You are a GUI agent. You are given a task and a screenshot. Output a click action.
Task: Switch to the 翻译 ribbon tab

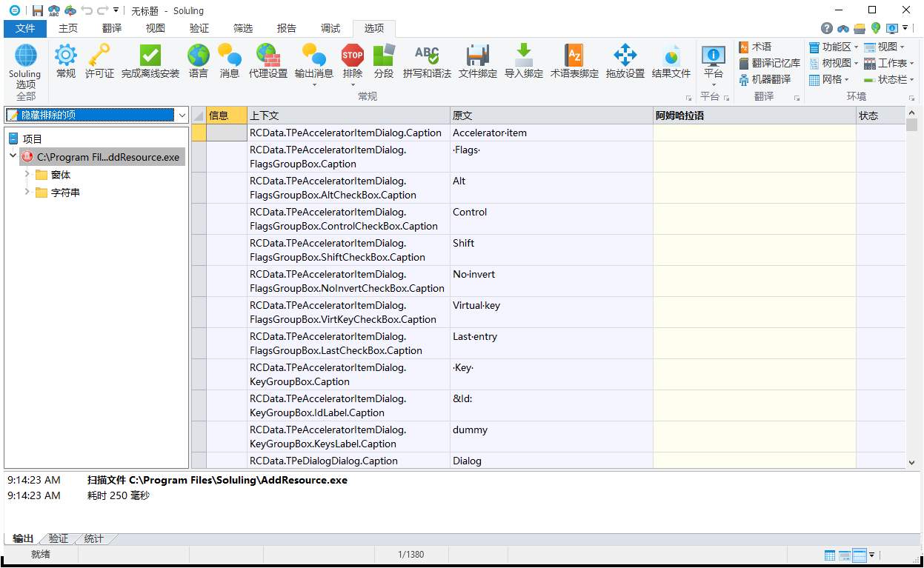[x=112, y=28]
